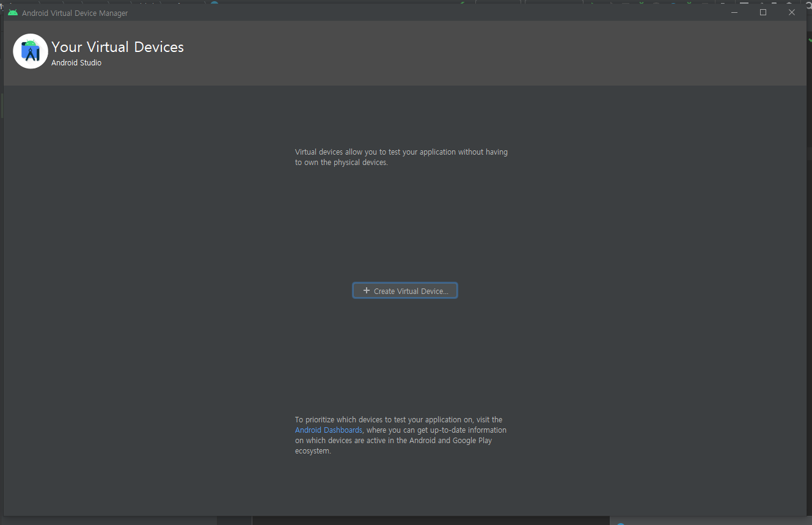
Task: Maximize the Android Virtual Device Manager window
Action: (763, 12)
